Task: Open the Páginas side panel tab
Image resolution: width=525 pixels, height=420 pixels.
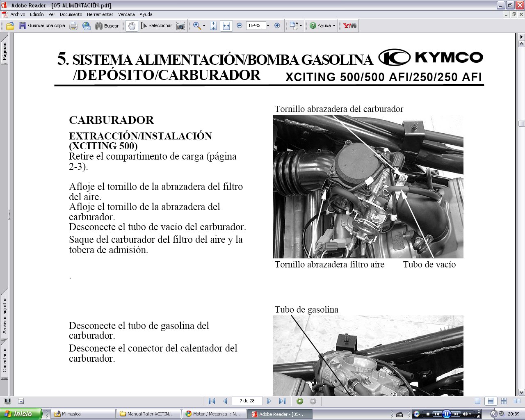Action: point(5,51)
